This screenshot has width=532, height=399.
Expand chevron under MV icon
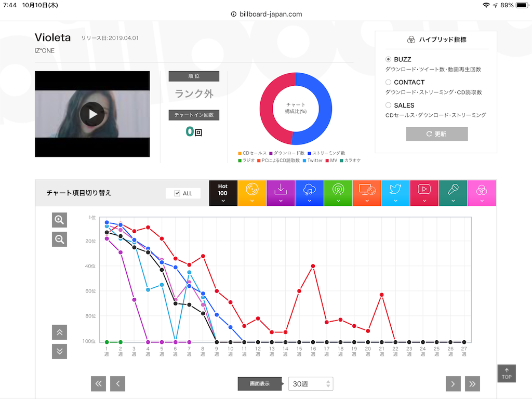(x=424, y=201)
